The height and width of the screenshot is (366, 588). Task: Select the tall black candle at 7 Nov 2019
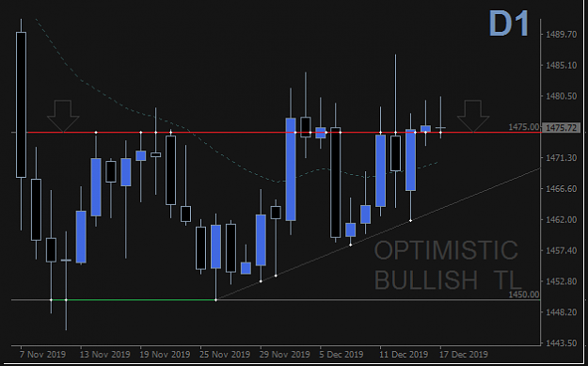point(21,104)
